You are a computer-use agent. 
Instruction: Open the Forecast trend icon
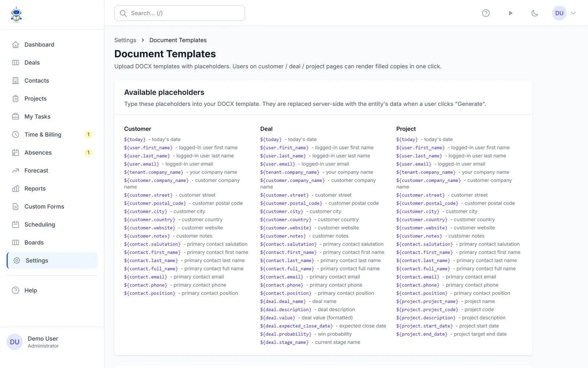15,171
